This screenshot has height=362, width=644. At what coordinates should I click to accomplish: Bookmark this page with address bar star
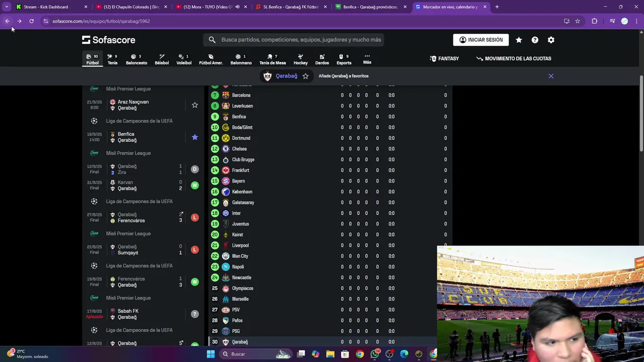578,21
